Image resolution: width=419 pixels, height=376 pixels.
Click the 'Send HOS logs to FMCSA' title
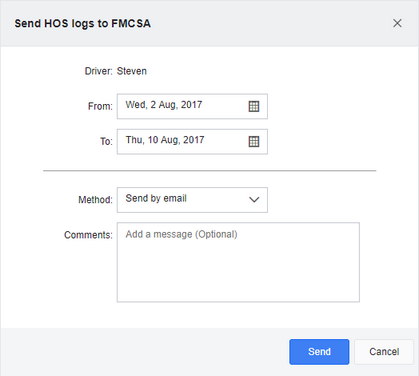pos(82,23)
